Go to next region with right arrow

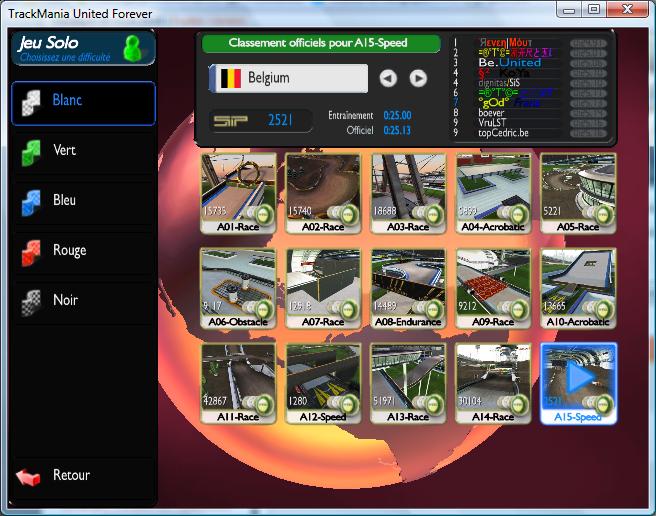[x=418, y=78]
